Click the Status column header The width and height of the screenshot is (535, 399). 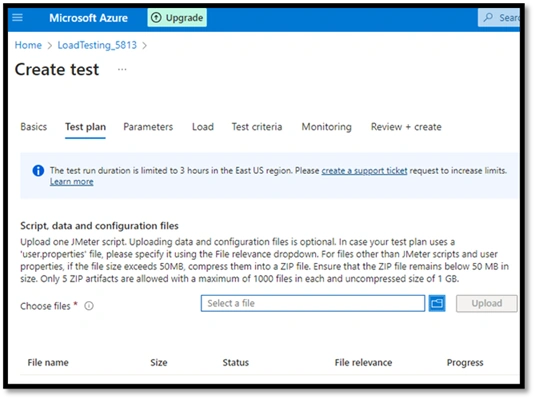236,362
